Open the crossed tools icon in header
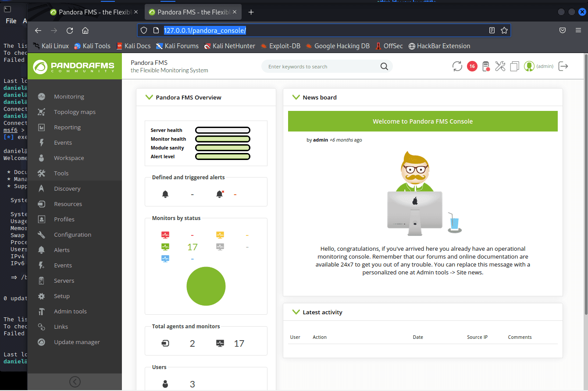Screen dimensions: 588x391 [x=500, y=67]
